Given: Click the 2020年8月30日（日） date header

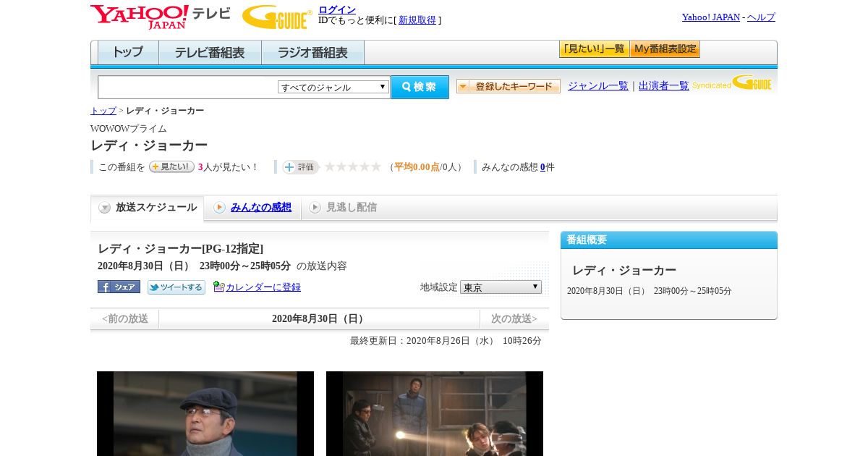Looking at the screenshot, I should tap(319, 318).
